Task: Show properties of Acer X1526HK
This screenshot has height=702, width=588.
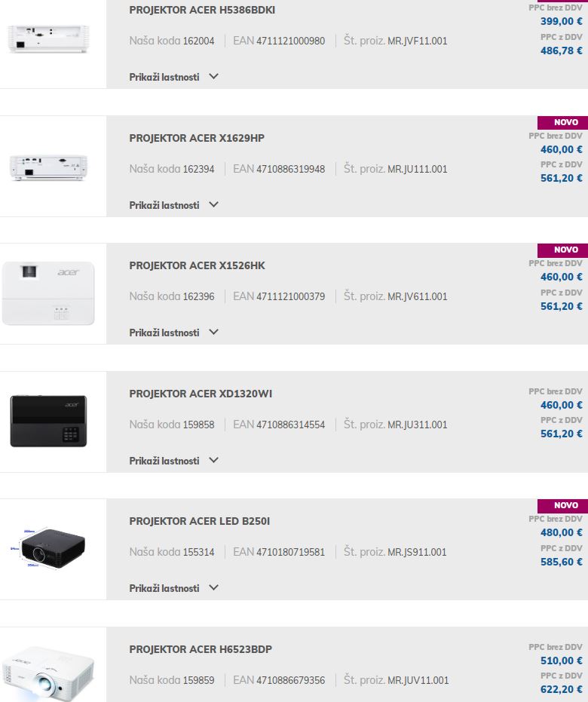Action: click(173, 333)
